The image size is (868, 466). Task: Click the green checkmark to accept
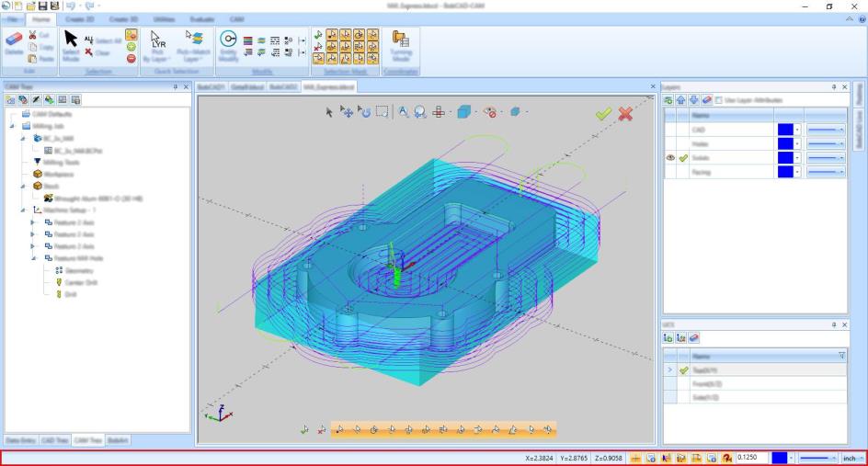(x=603, y=113)
